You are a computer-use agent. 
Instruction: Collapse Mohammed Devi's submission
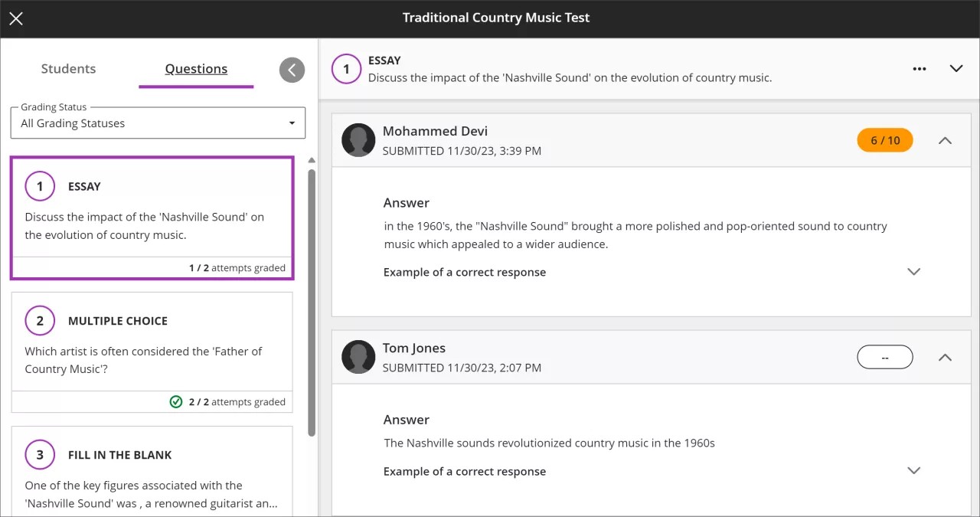(945, 140)
